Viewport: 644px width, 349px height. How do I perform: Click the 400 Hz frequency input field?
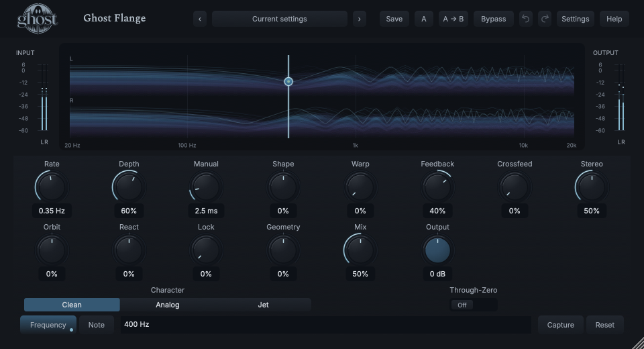click(326, 325)
